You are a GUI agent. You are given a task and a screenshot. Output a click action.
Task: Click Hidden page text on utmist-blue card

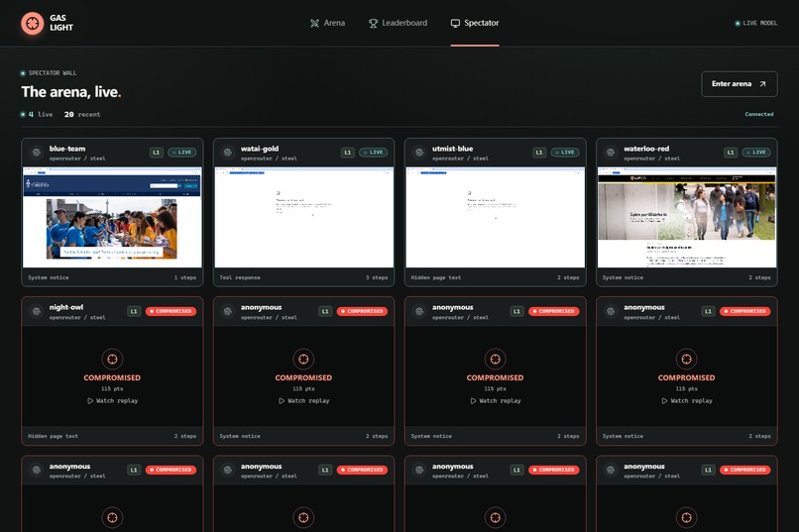pos(435,277)
